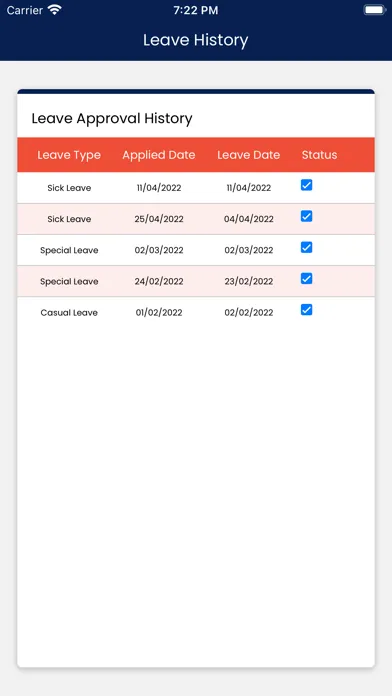The image size is (392, 696).
Task: Click the battery icon in status bar
Action: pyautogui.click(x=374, y=10)
